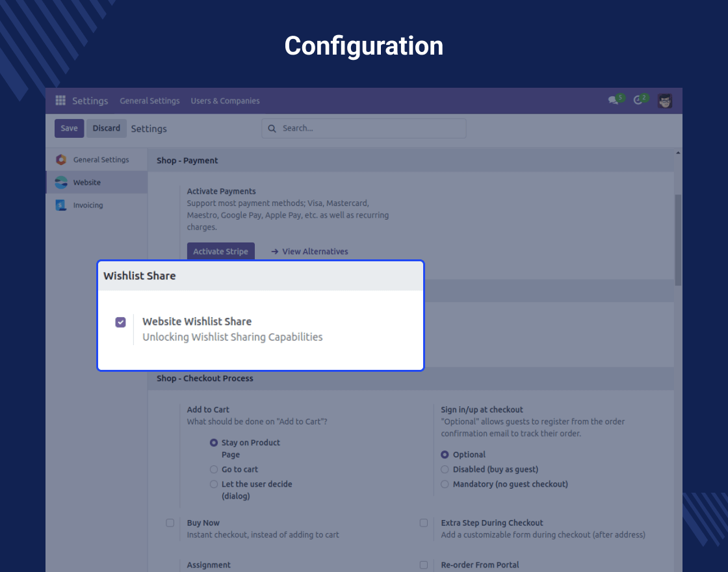
Task: Uncheck the Website Wishlist Share checkbox
Action: click(x=120, y=322)
